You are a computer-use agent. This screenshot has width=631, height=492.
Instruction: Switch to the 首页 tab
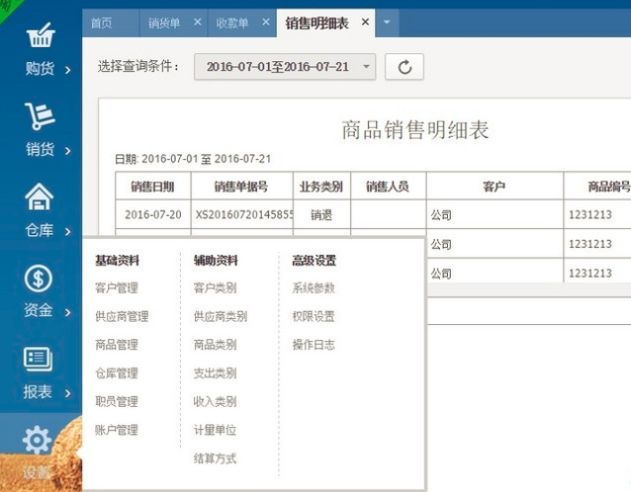(x=103, y=21)
